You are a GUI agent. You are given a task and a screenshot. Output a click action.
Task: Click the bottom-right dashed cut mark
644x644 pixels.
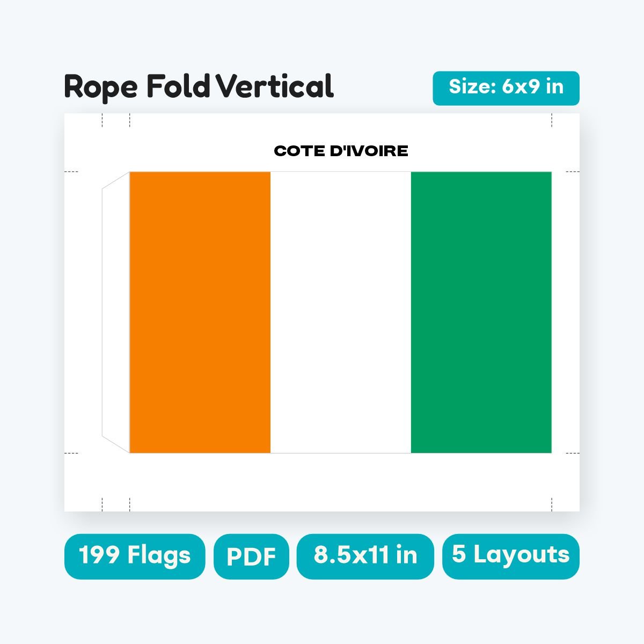pos(552,504)
